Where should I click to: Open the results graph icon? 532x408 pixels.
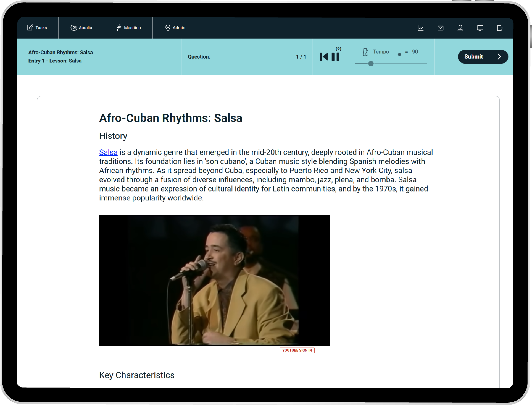[x=421, y=28]
